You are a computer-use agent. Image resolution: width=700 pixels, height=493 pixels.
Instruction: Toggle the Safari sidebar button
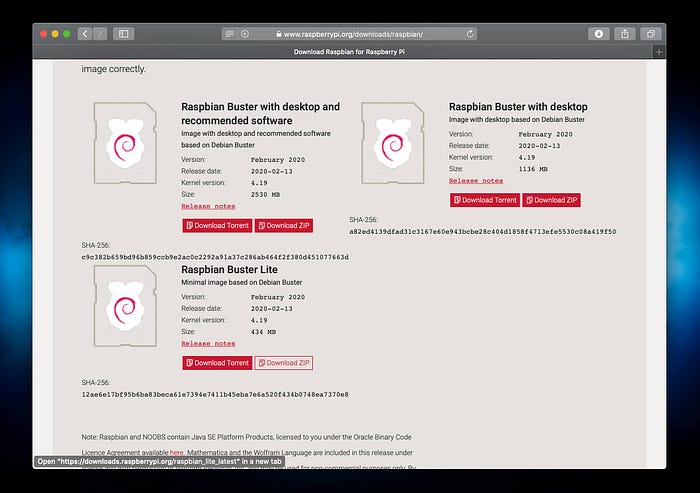click(124, 34)
